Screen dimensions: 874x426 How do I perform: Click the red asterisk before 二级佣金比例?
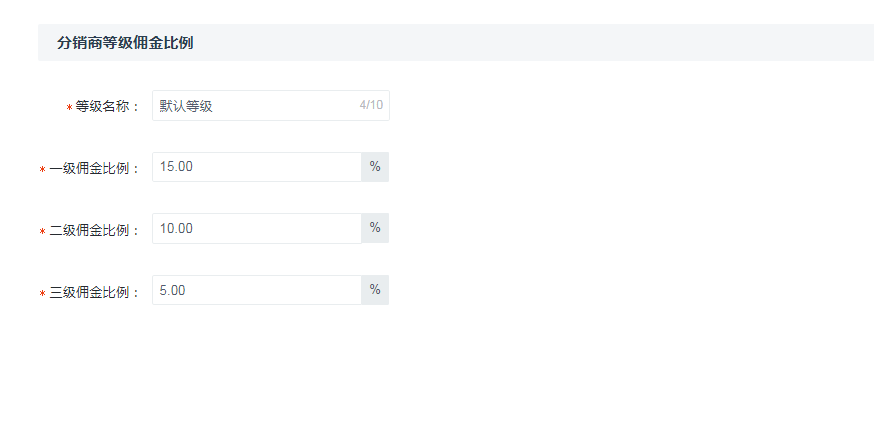pyautogui.click(x=42, y=231)
